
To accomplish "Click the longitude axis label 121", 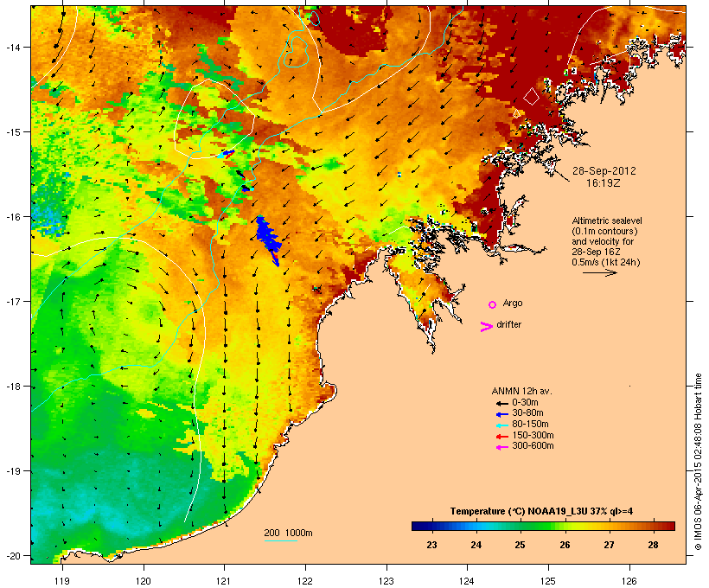I will (x=224, y=581).
